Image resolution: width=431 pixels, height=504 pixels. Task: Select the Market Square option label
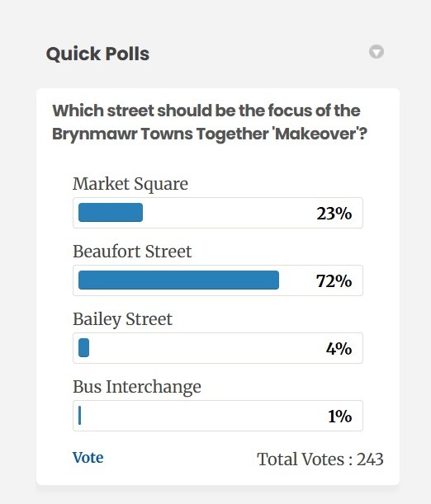[130, 184]
